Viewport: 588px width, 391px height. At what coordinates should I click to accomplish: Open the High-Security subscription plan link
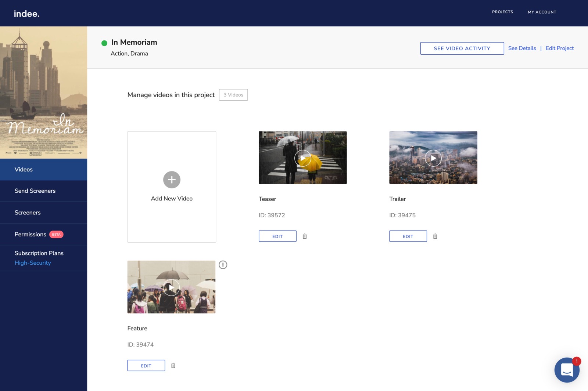[33, 263]
